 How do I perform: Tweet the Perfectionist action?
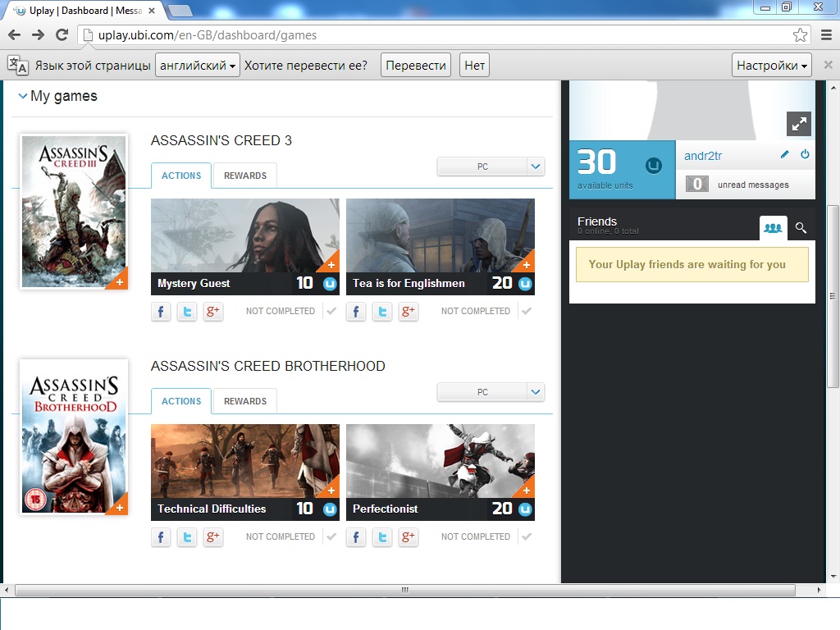point(382,536)
